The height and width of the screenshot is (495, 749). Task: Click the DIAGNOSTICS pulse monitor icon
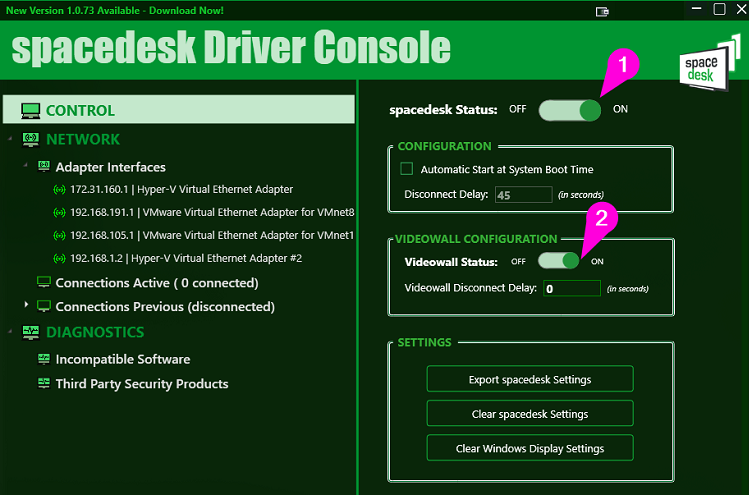tap(31, 332)
